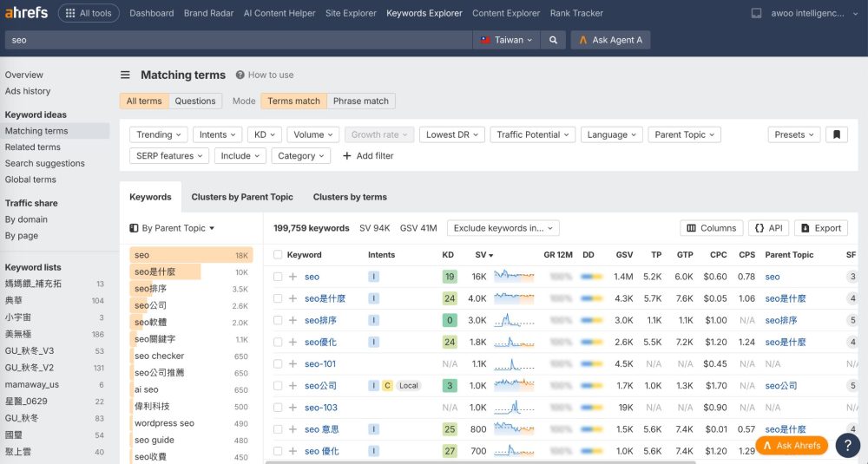Tick the select-all Keyword header checkbox
868x464 pixels.
tap(278, 255)
